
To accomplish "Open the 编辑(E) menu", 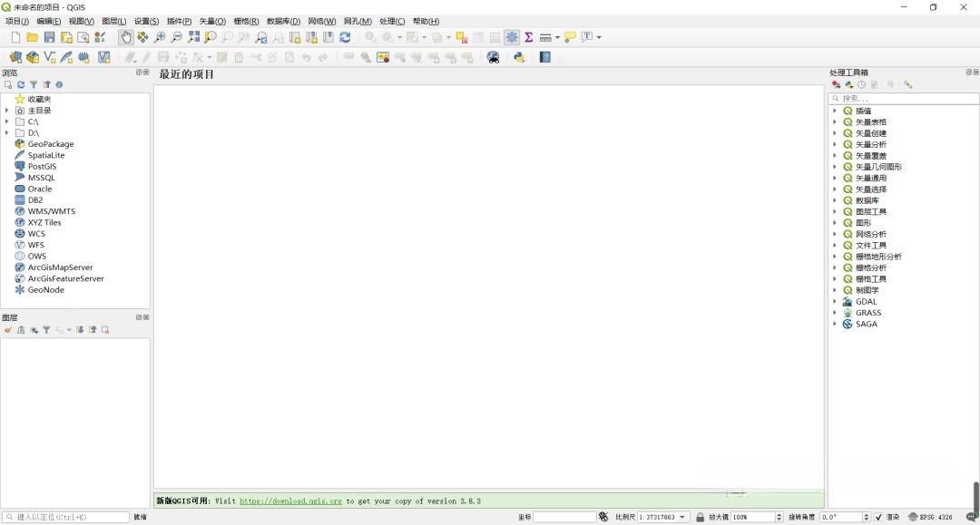I will pos(49,21).
